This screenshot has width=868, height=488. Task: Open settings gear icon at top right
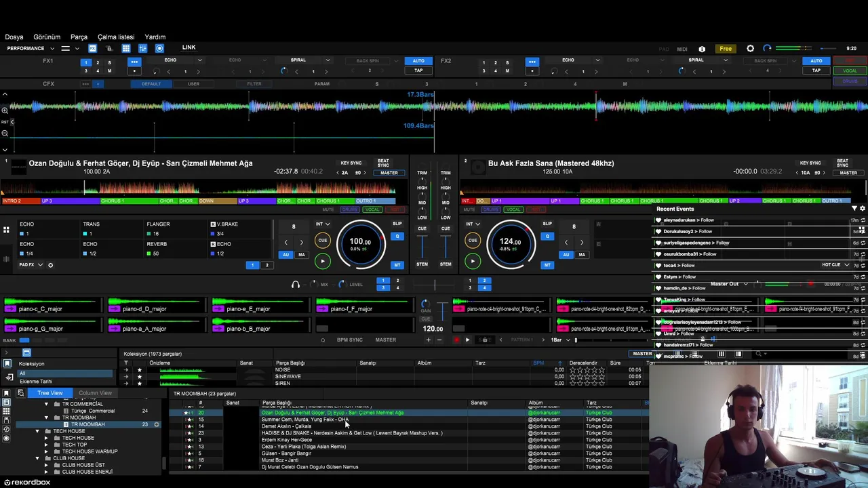[750, 49]
